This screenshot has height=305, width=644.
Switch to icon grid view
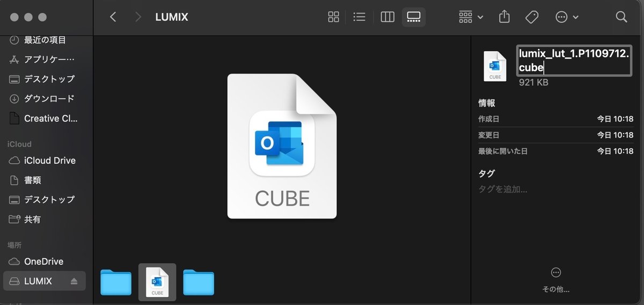click(334, 17)
